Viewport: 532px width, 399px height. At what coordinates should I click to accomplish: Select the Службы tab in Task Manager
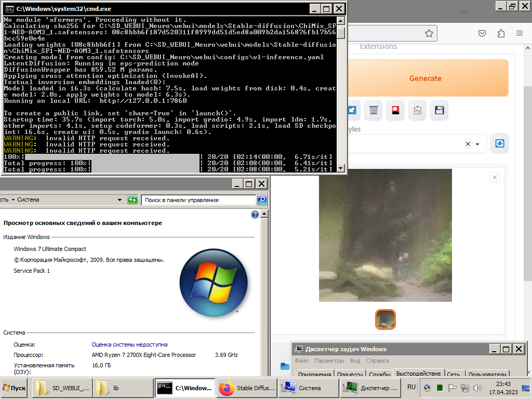[379, 374]
